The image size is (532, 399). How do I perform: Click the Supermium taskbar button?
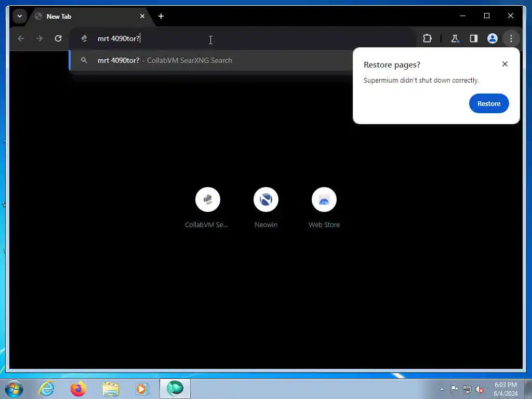click(x=175, y=389)
